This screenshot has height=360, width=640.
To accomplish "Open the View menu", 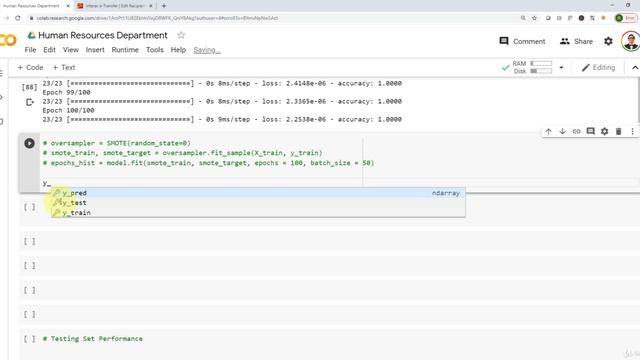I will click(71, 50).
